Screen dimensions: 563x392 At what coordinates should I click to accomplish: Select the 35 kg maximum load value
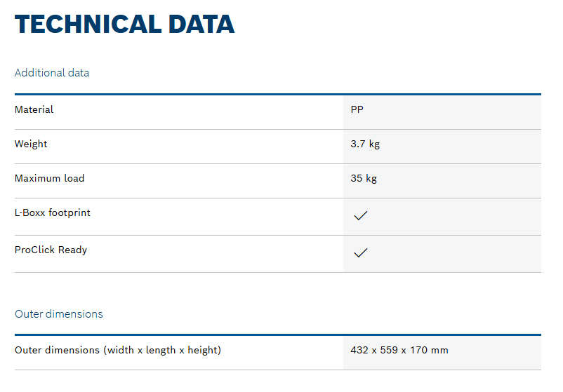(x=364, y=178)
